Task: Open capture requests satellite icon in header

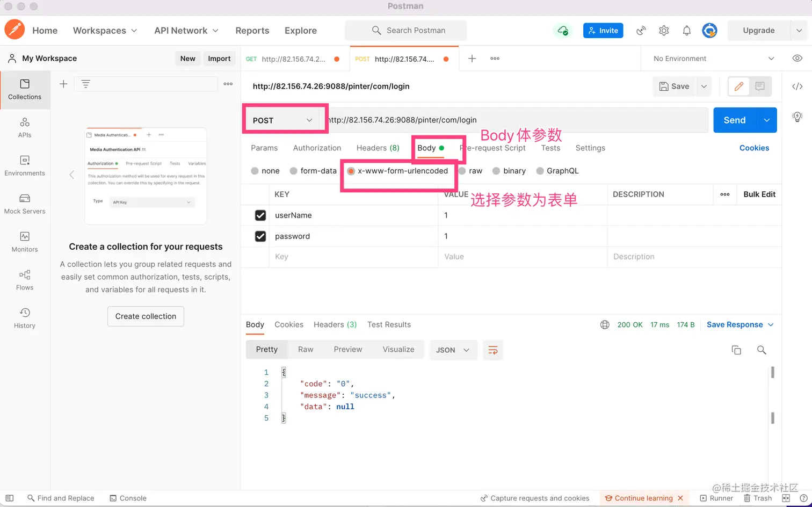Action: 641,31
